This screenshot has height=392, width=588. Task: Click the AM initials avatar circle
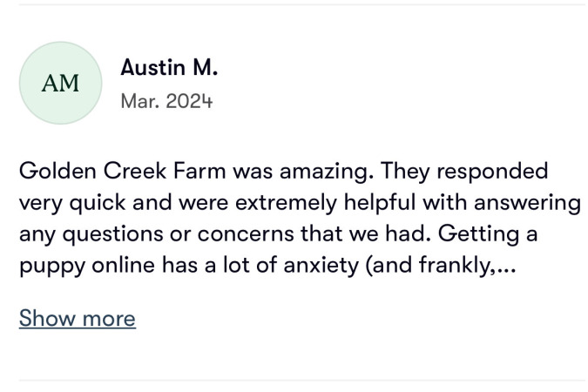[x=60, y=84]
